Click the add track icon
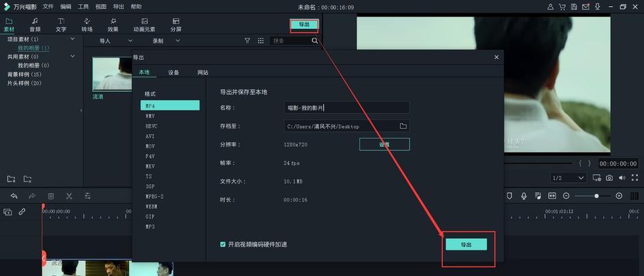Image resolution: width=644 pixels, height=276 pixels. point(8,212)
